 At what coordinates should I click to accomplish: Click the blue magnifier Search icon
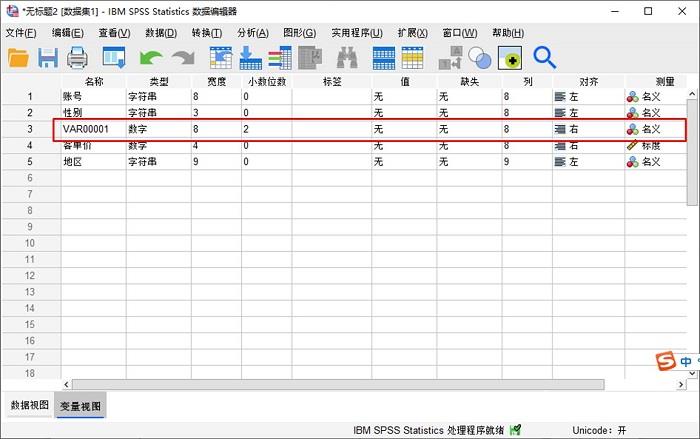[545, 58]
